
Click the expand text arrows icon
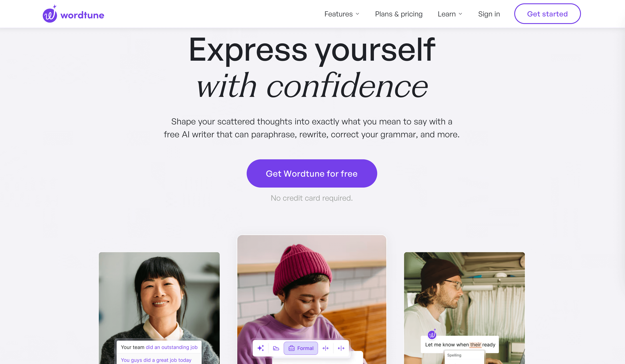pyautogui.click(x=341, y=348)
